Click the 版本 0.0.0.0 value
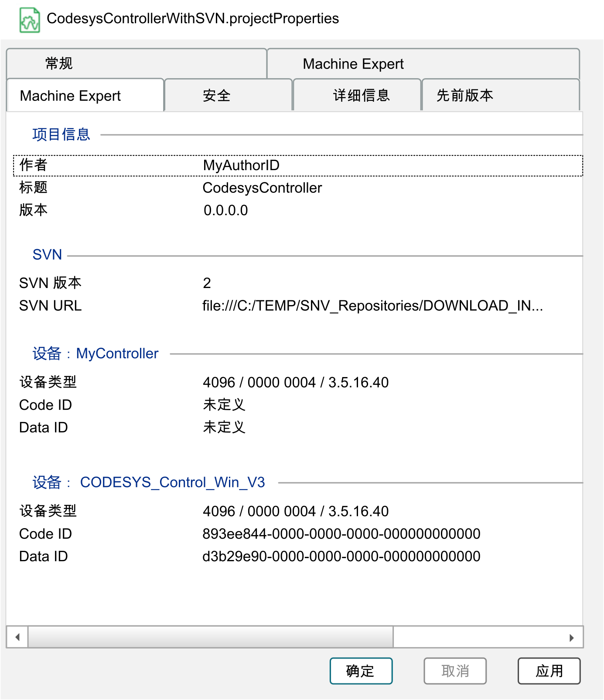 [x=225, y=210]
